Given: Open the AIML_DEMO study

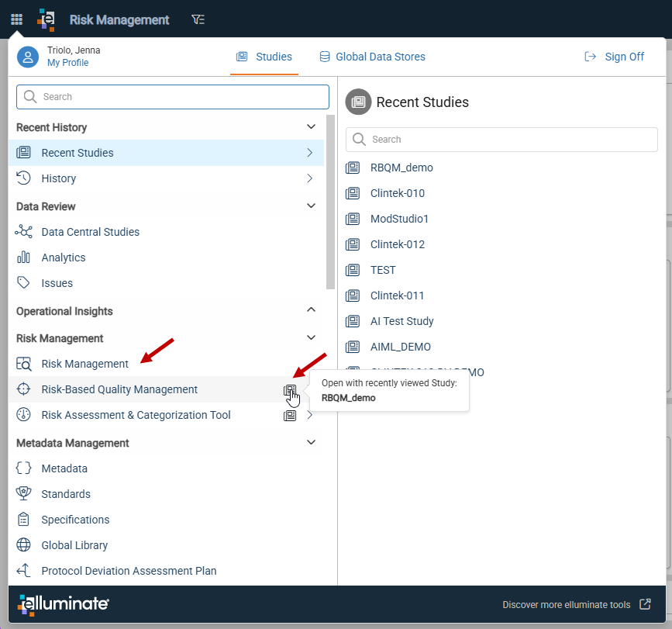Looking at the screenshot, I should (x=401, y=347).
